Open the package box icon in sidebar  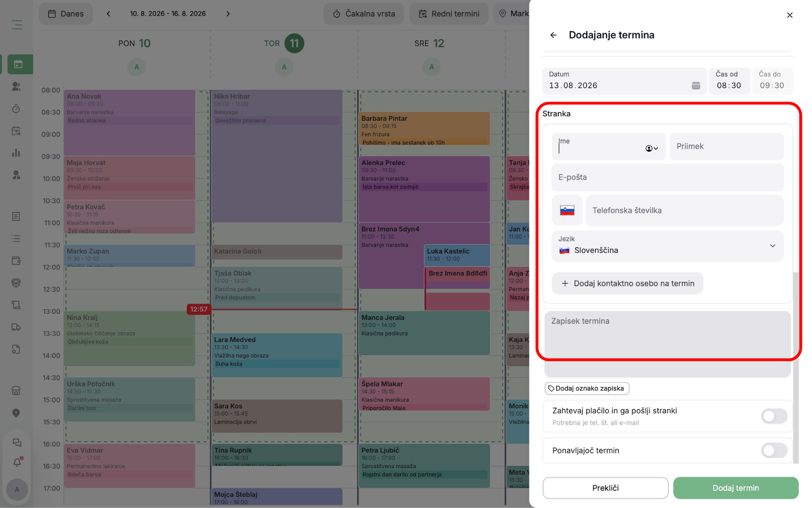point(16,283)
